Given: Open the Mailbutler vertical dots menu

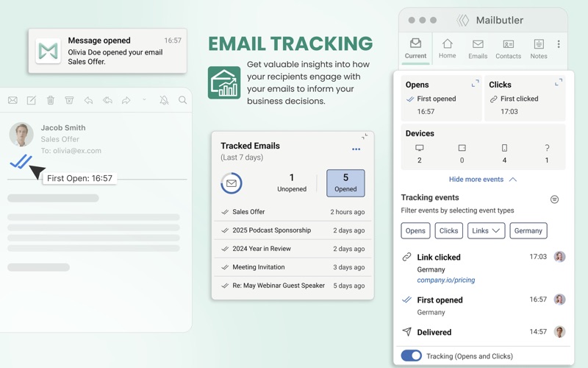Looking at the screenshot, I should click(x=559, y=44).
